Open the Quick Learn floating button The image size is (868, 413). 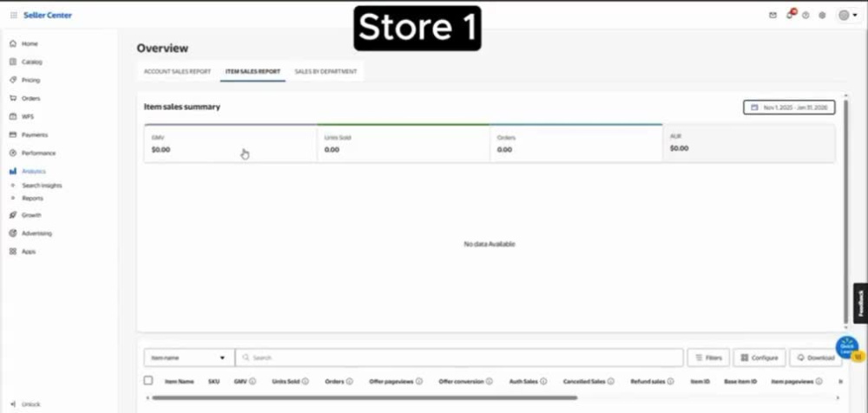click(847, 348)
